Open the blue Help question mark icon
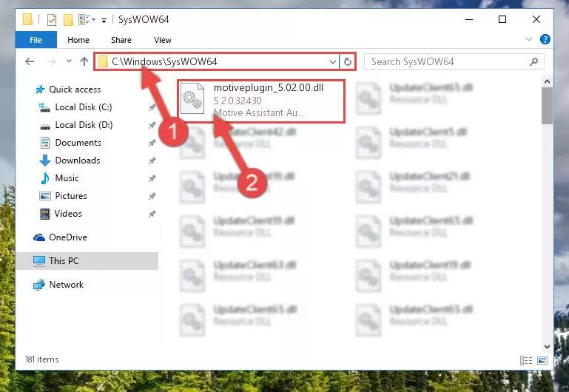The image size is (569, 392). pos(545,39)
